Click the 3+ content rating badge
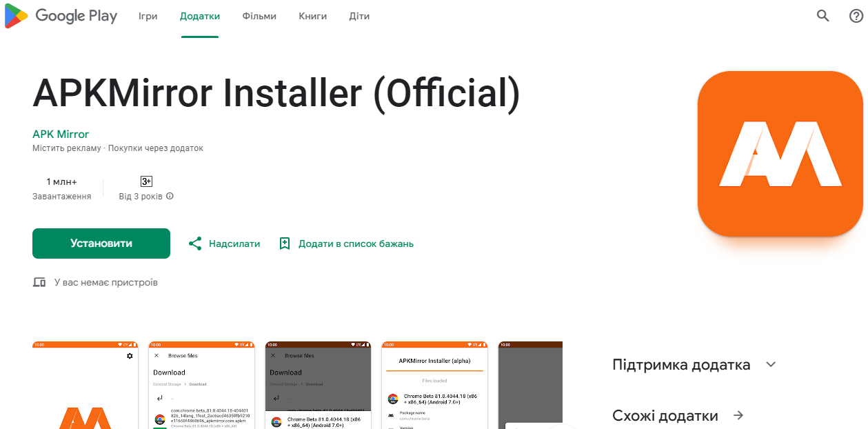 pos(146,181)
